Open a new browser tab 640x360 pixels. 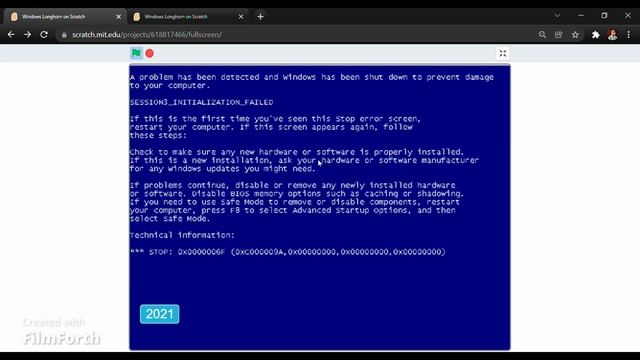click(260, 17)
